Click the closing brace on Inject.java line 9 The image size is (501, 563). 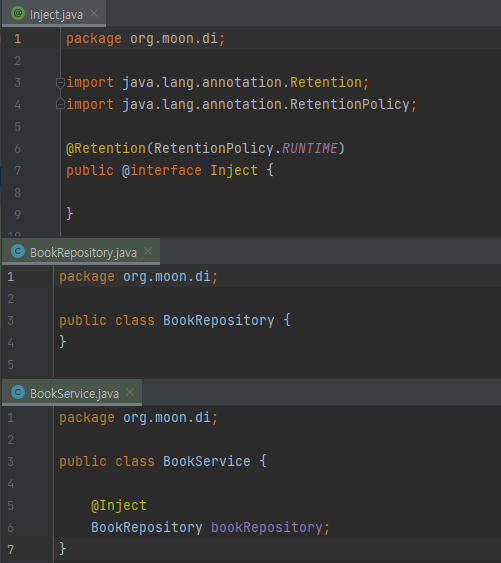point(70,214)
